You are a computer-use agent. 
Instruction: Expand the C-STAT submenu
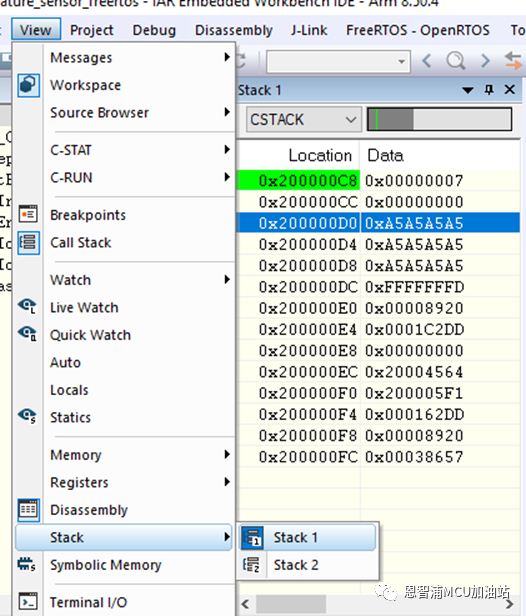(x=227, y=149)
